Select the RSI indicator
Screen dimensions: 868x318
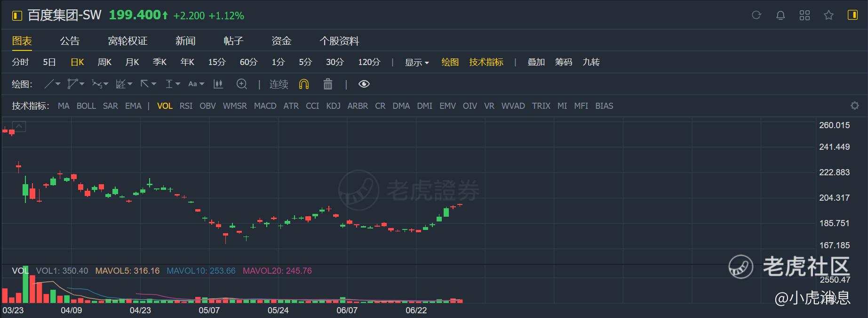186,106
